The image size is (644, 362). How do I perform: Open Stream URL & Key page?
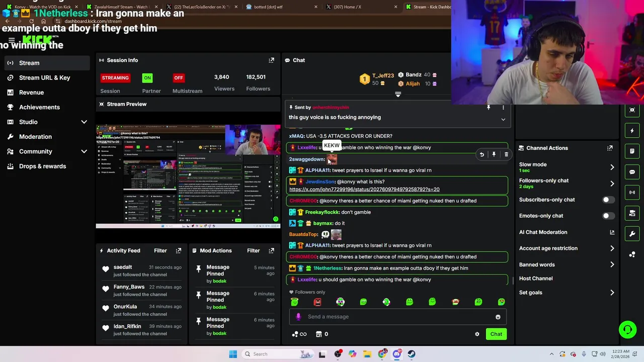pyautogui.click(x=44, y=77)
